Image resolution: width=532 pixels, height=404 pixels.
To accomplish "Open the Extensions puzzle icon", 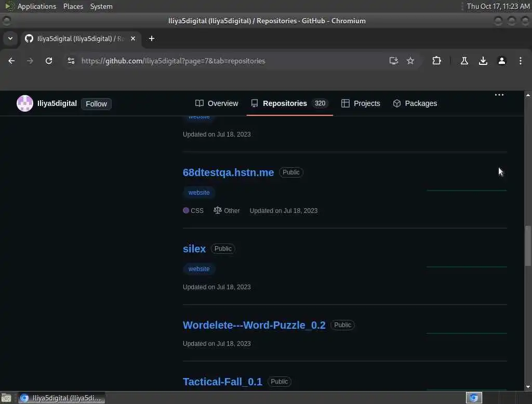I will (436, 61).
